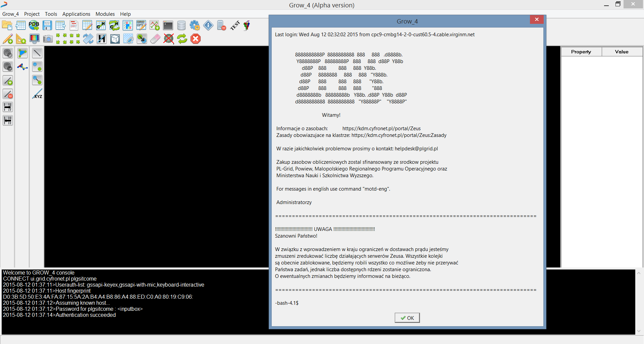Click the green refresh arrows icon
Viewport: 644px width, 344px height.
click(x=182, y=39)
